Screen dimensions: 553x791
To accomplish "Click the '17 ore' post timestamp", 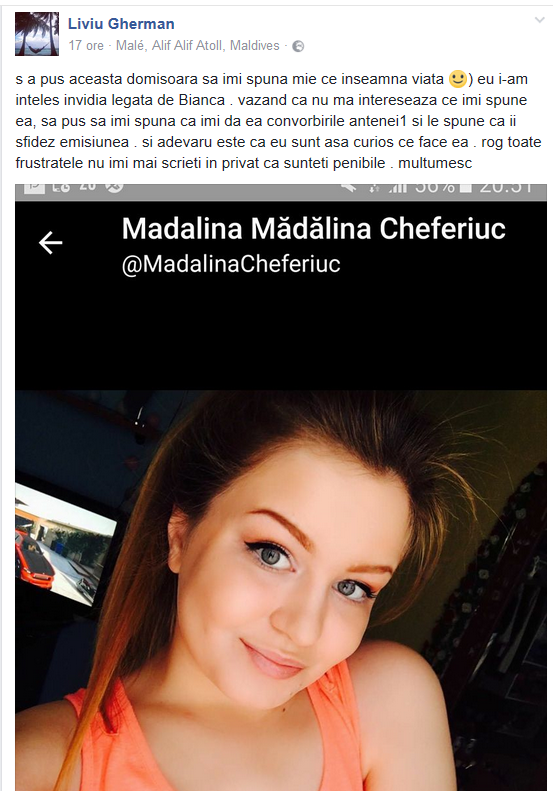I will click(86, 46).
